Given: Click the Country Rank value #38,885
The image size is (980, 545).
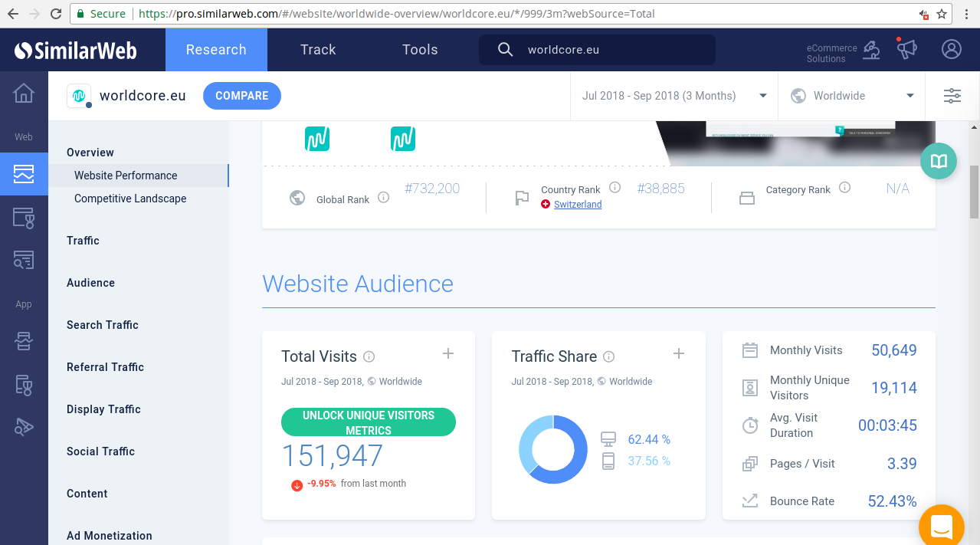Looking at the screenshot, I should click(x=661, y=189).
